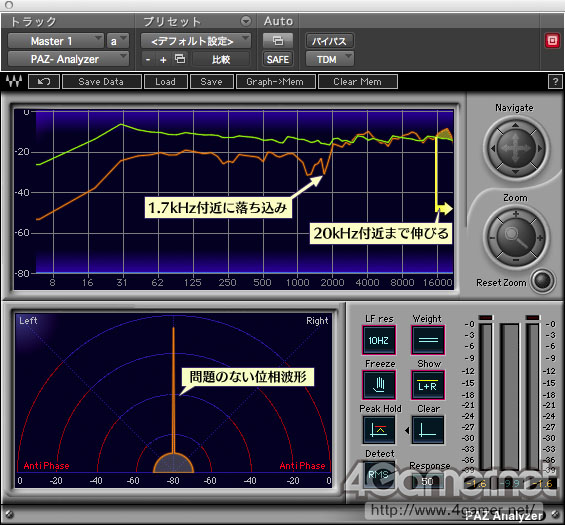Navigate left with the left arrow
565x525 pixels.
(x=493, y=148)
